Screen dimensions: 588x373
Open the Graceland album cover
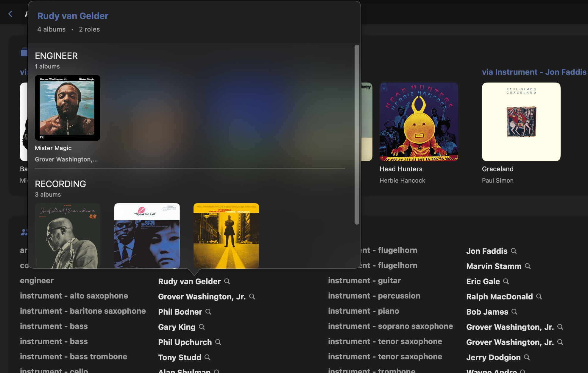coord(521,122)
